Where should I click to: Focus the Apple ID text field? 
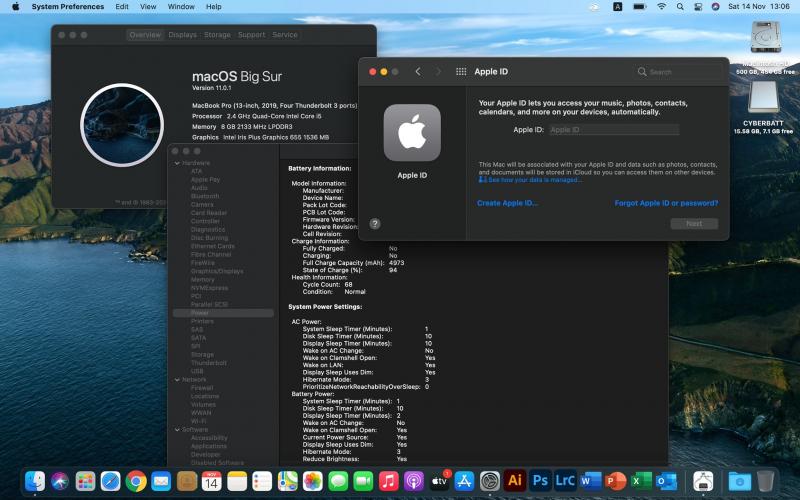[x=614, y=130]
